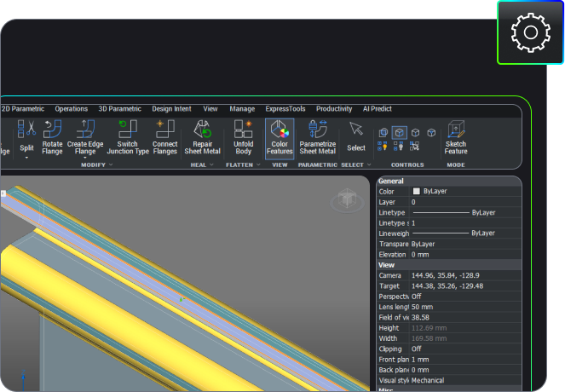Open settings via the gear icon
565x392 pixels.
(x=530, y=32)
